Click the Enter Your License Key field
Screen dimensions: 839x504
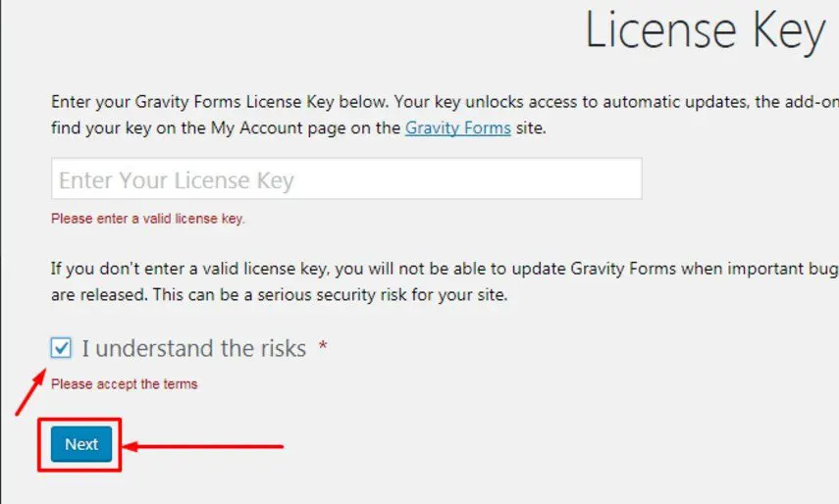coord(346,180)
